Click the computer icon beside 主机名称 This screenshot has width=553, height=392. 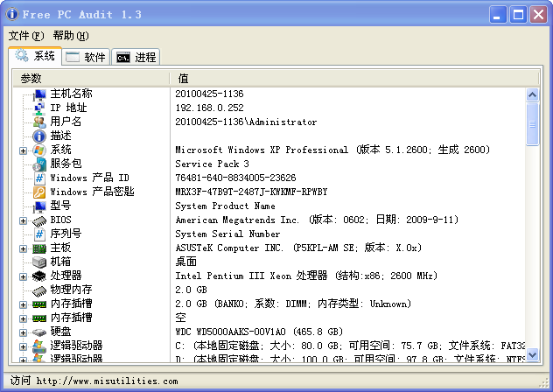(39, 94)
